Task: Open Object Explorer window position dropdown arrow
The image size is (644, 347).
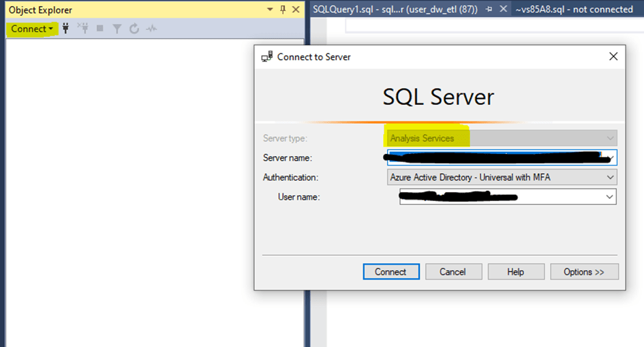Action: tap(270, 10)
